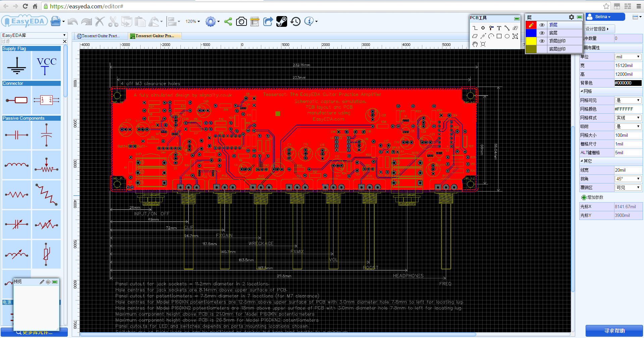
Task: Open the history clock icon
Action: (x=296, y=22)
